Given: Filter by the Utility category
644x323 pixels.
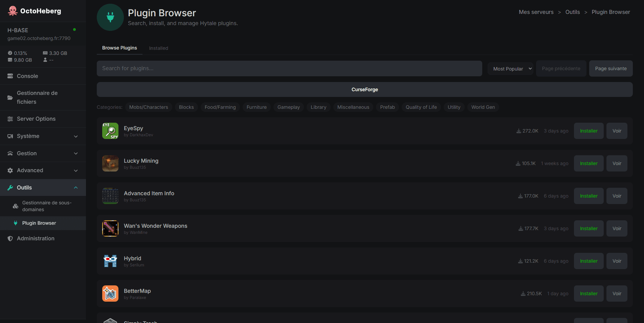Looking at the screenshot, I should pos(454,107).
